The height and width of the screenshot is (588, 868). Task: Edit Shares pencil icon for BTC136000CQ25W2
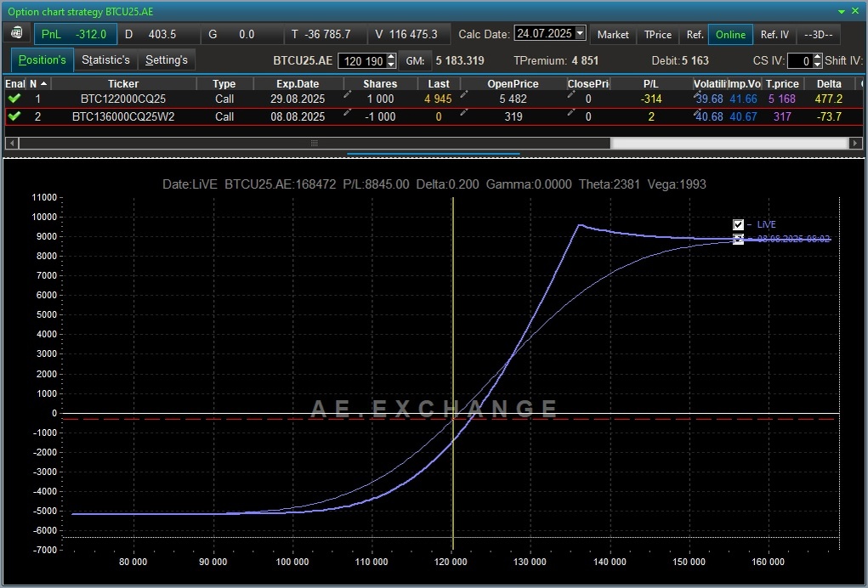pyautogui.click(x=347, y=113)
